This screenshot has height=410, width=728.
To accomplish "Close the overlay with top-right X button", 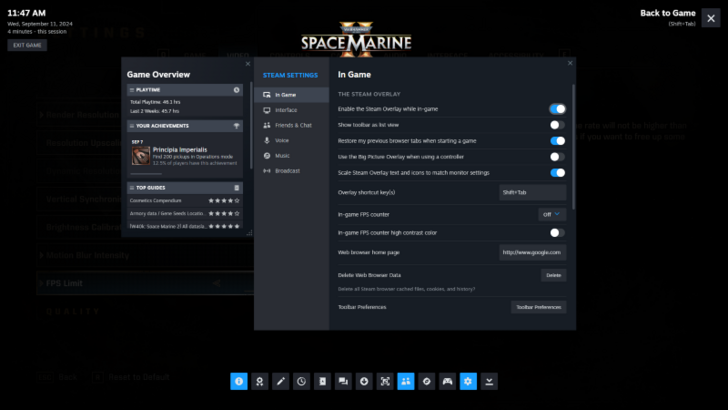I will (x=711, y=18).
